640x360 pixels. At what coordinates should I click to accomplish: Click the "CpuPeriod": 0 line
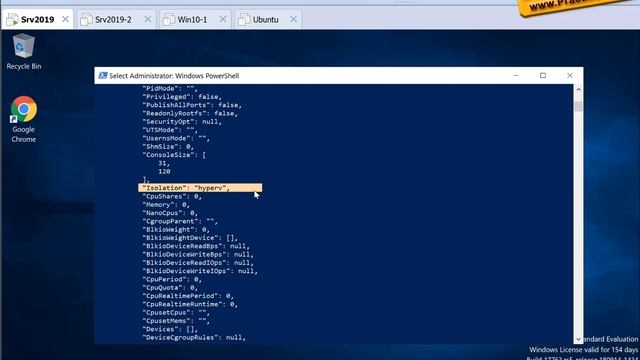[x=172, y=279]
